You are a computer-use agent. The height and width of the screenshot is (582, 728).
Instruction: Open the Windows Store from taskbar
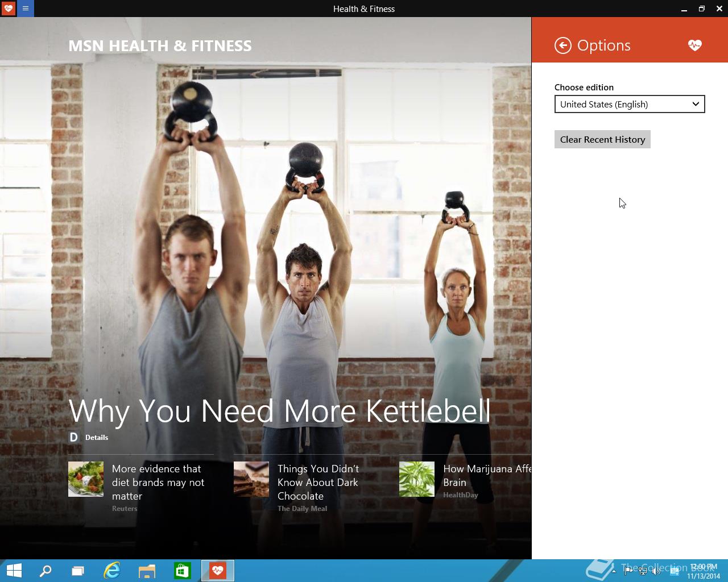tap(182, 571)
